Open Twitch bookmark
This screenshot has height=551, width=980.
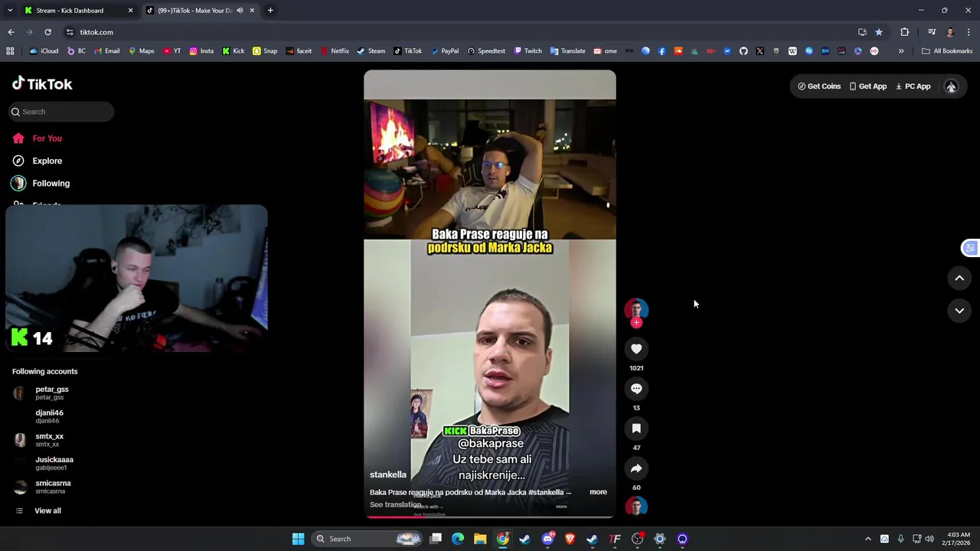pyautogui.click(x=528, y=51)
